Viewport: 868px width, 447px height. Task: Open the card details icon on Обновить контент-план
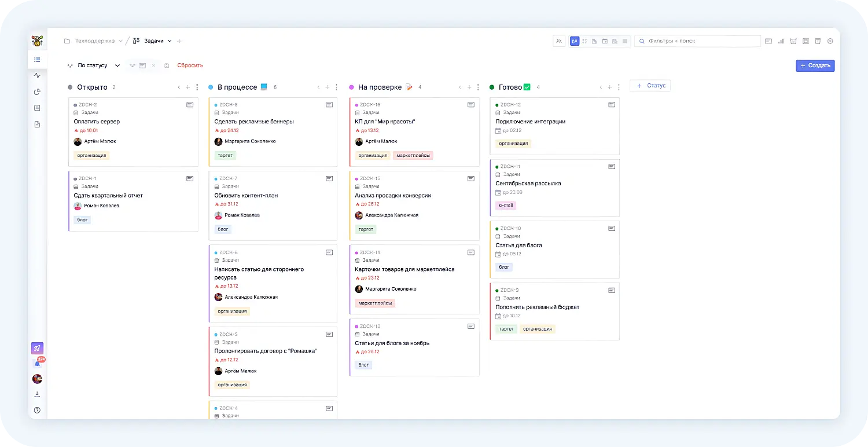click(329, 178)
